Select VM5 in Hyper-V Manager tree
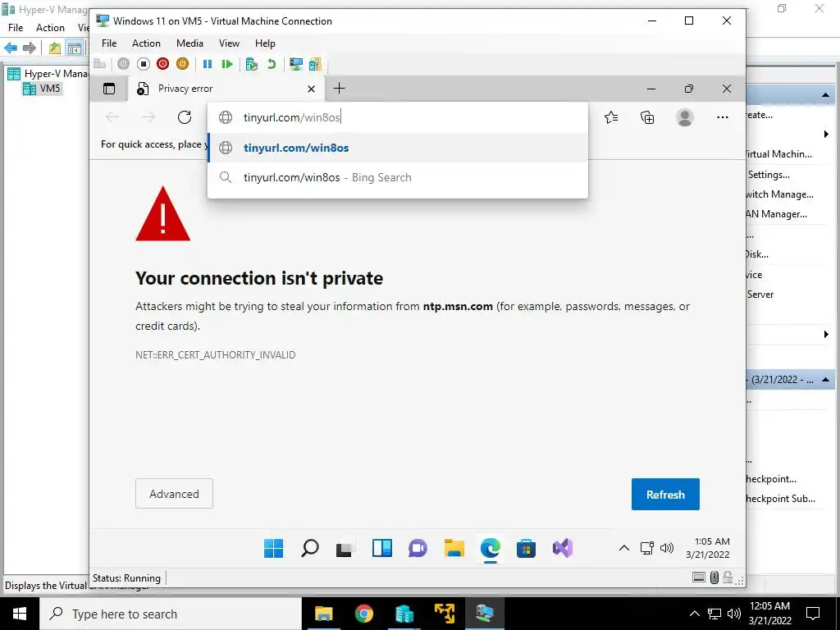Screen dimensions: 840x630 pos(43,89)
